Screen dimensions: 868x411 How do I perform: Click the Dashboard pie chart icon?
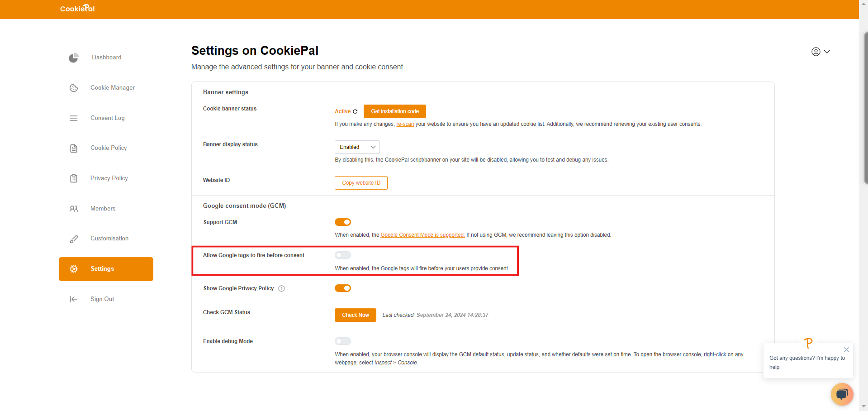coord(73,57)
